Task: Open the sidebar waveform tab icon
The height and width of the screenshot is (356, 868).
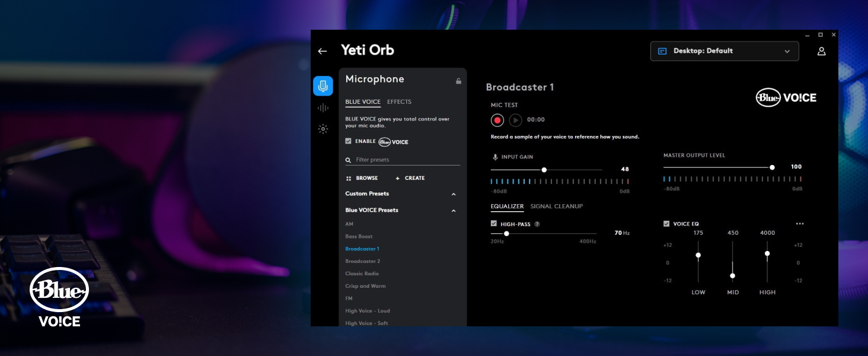Action: pos(323,108)
